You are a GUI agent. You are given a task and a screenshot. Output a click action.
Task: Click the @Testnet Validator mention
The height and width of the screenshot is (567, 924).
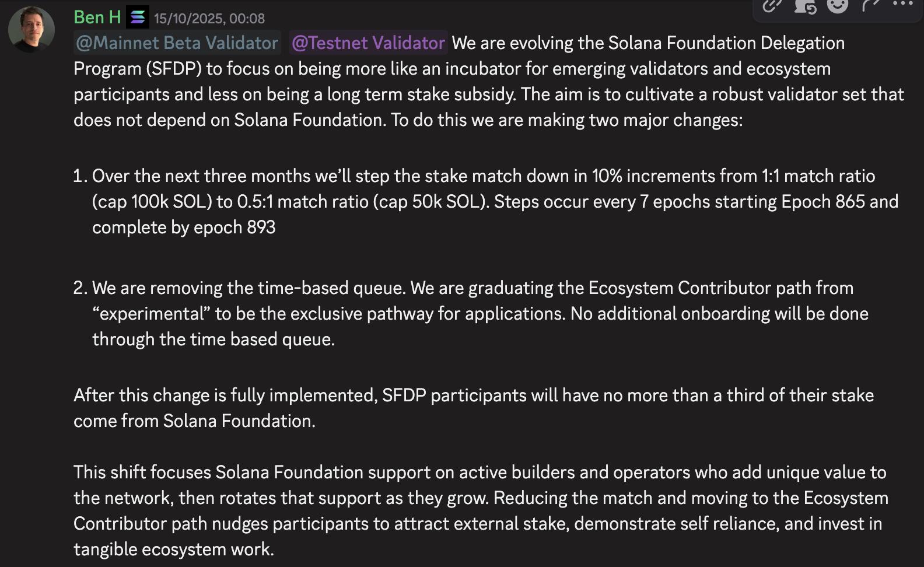point(369,43)
